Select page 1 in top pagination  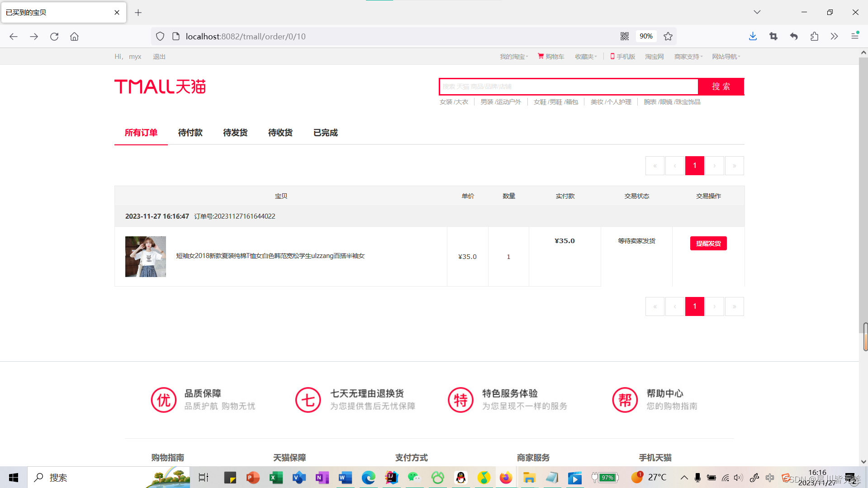tap(695, 166)
